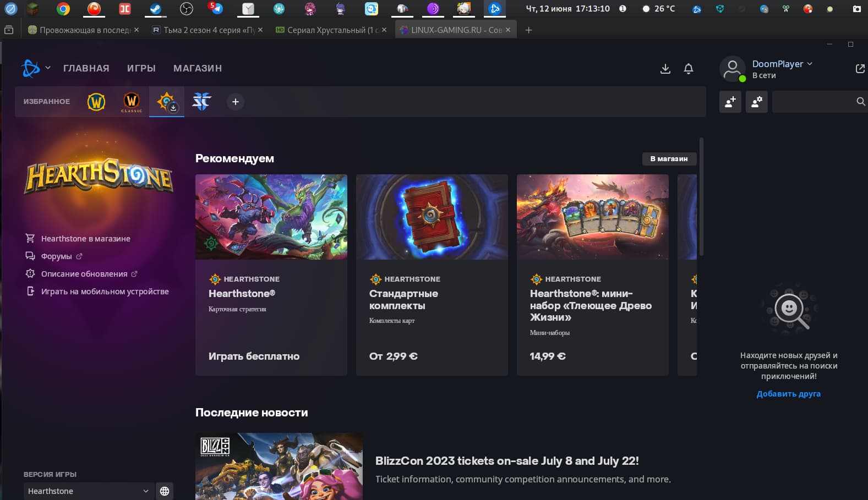This screenshot has height=500, width=868.
Task: Open a new browser tab
Action: tap(528, 30)
